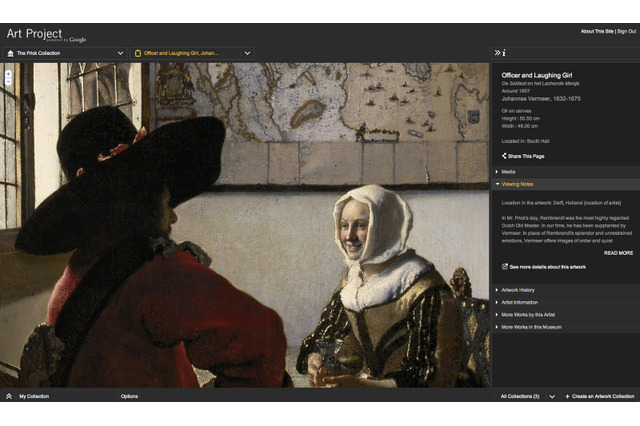Click READ MORE in Viewing Notes
This screenshot has width=640, height=426.
coord(617,253)
